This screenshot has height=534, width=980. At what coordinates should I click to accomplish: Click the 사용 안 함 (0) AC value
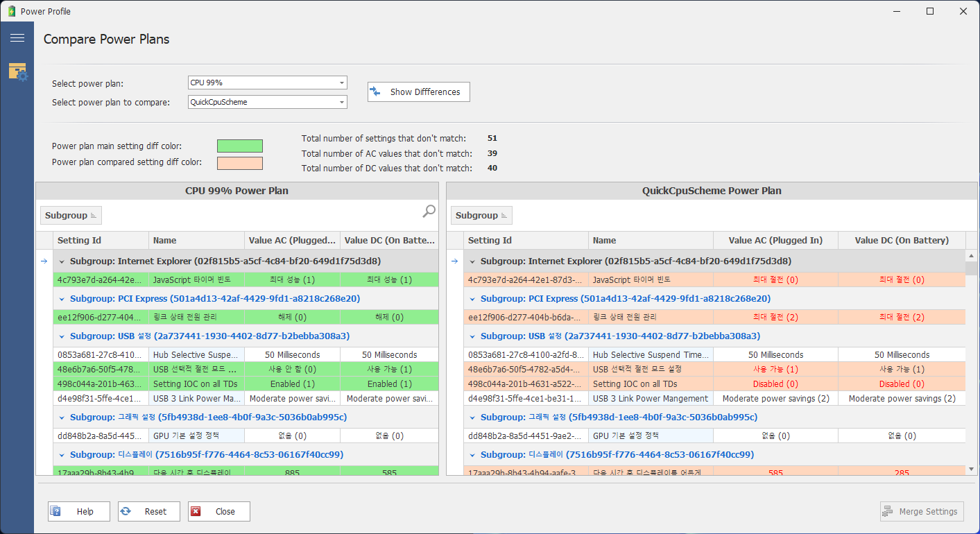[292, 370]
